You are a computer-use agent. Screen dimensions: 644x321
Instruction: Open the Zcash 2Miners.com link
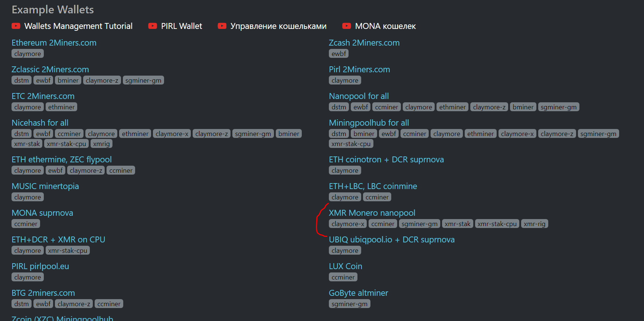click(364, 43)
